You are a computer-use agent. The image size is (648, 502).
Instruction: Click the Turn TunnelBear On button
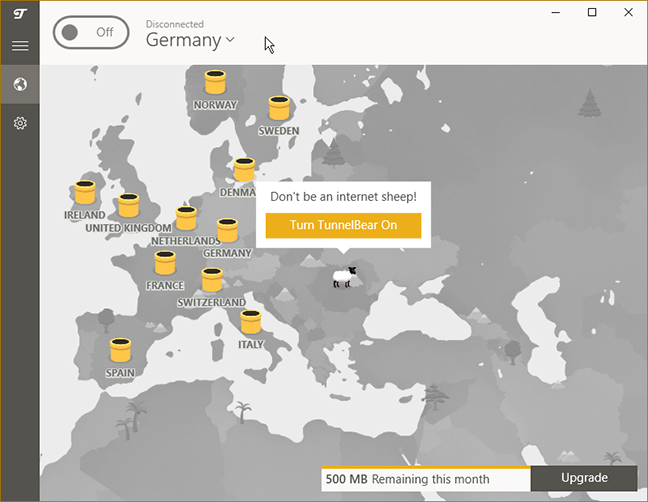click(x=343, y=225)
